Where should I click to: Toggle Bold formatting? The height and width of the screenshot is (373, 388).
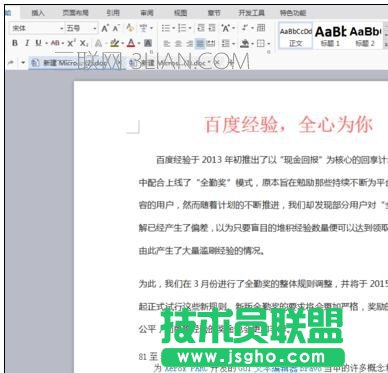[15, 43]
